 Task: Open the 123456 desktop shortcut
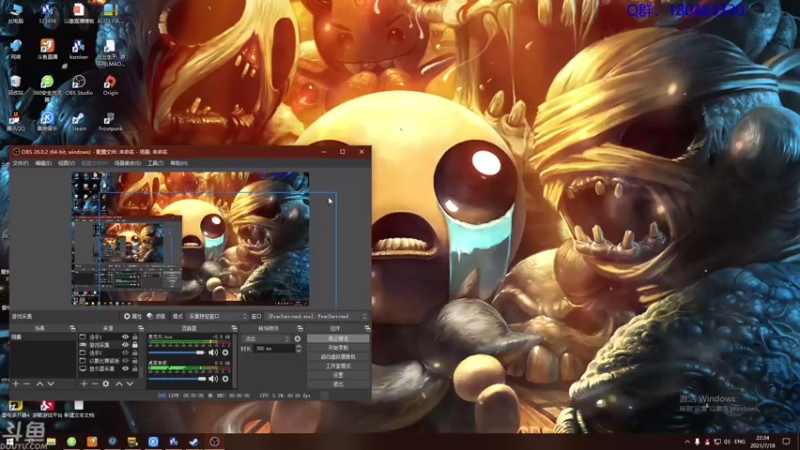[x=47, y=13]
